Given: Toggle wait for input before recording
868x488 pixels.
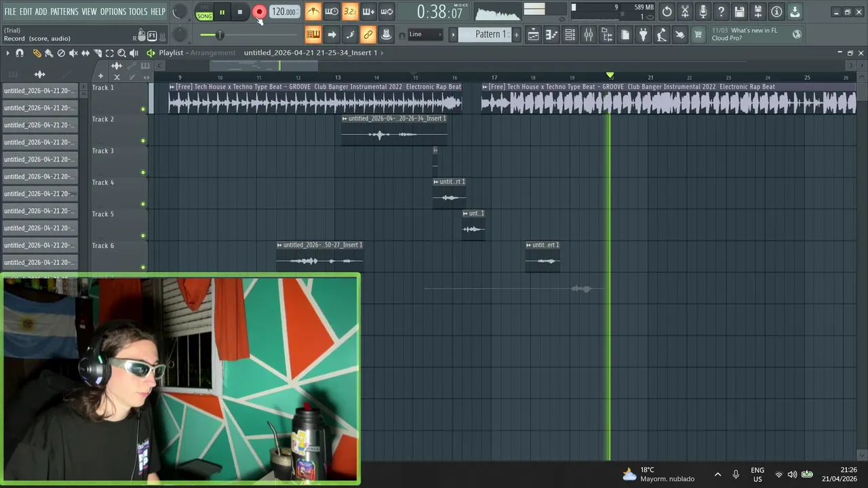Looking at the screenshot, I should pyautogui.click(x=332, y=12).
